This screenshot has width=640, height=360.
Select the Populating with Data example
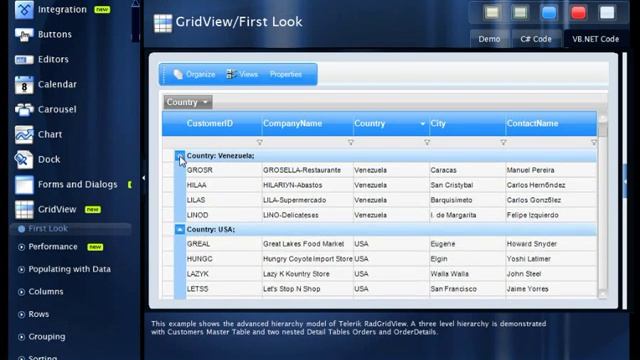click(69, 269)
